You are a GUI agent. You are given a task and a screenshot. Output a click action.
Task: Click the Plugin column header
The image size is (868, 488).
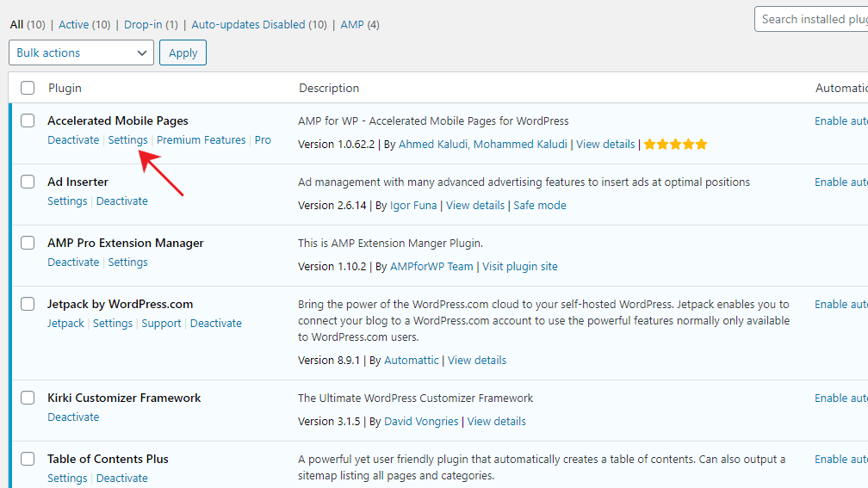[65, 88]
